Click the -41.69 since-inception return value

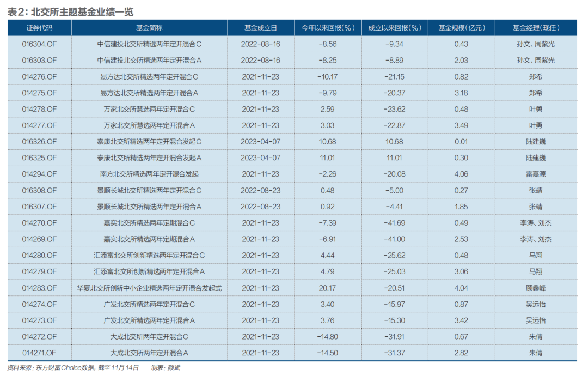point(395,223)
